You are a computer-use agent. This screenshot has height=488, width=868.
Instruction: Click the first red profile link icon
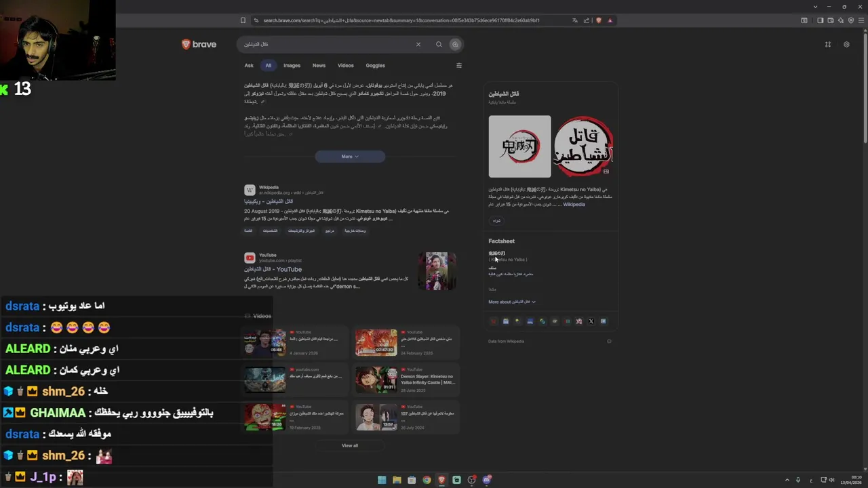click(493, 321)
